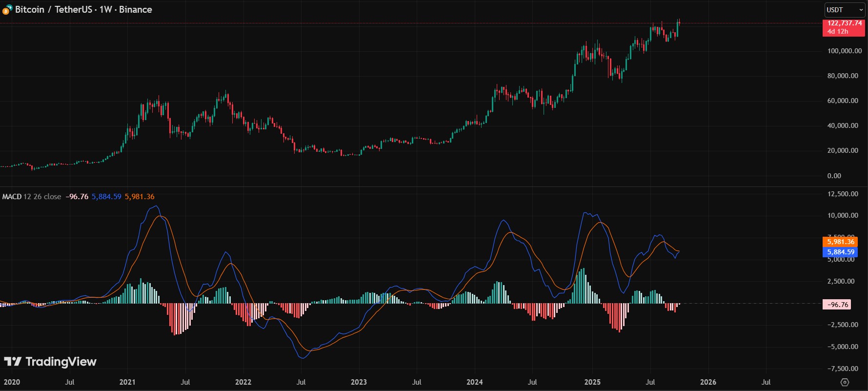Image resolution: width=868 pixels, height=391 pixels.
Task: Click the 100,000.00 price scale label
Action: pos(844,51)
